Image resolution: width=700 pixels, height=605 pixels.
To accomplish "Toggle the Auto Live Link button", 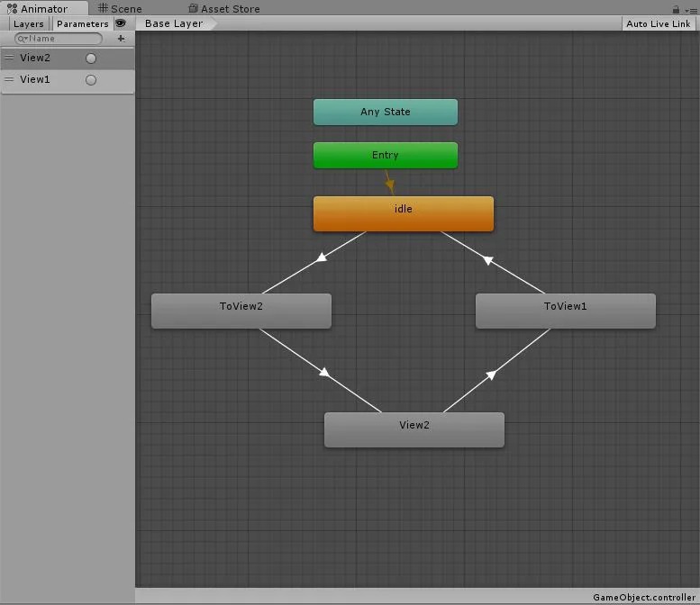I will tap(659, 23).
